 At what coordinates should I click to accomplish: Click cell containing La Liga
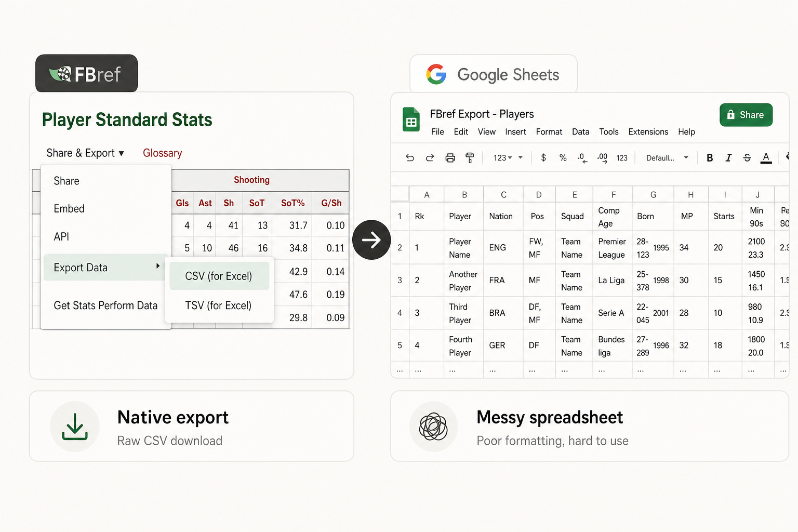[613, 280]
